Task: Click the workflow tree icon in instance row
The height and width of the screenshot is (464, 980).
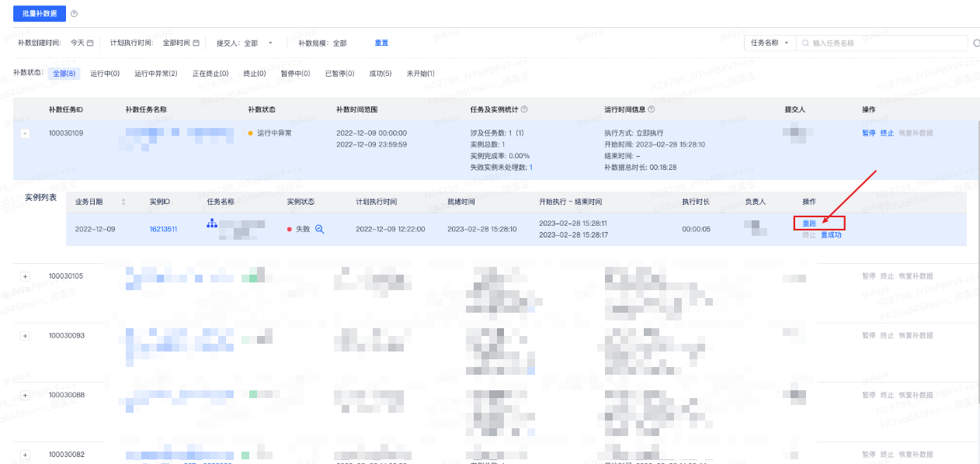Action: (x=212, y=223)
